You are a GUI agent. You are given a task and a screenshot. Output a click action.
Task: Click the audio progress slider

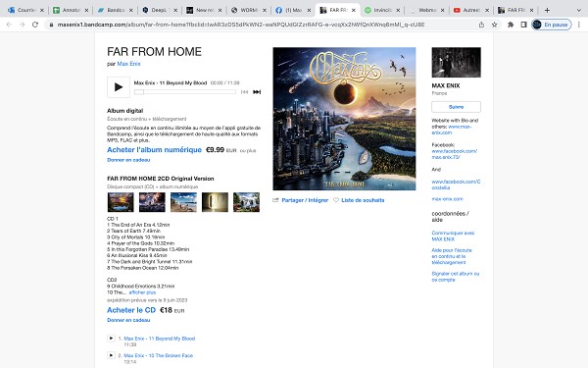185,92
